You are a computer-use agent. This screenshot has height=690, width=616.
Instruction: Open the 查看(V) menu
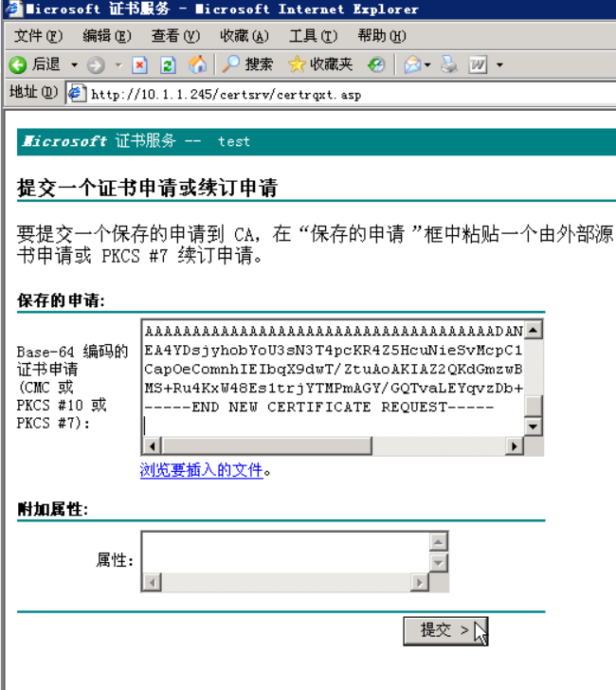[175, 36]
